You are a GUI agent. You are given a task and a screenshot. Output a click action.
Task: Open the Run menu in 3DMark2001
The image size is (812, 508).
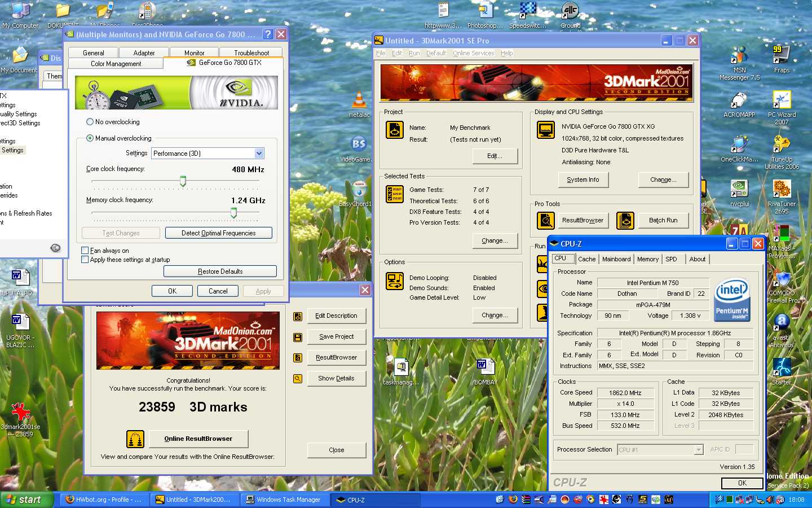click(x=414, y=53)
